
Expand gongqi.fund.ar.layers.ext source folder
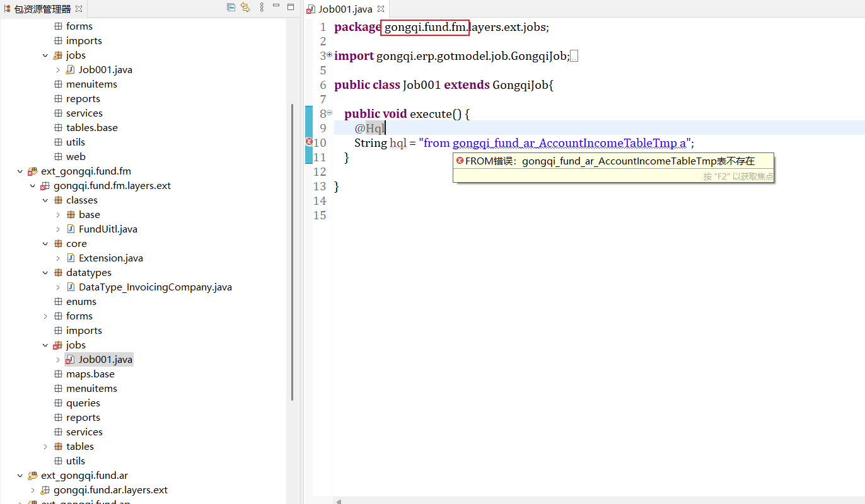[33, 490]
